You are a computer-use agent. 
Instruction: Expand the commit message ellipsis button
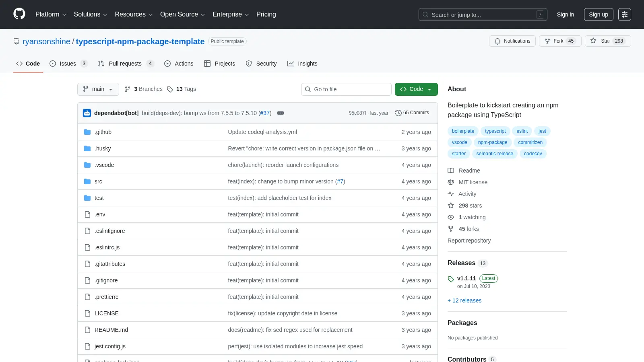tap(281, 113)
